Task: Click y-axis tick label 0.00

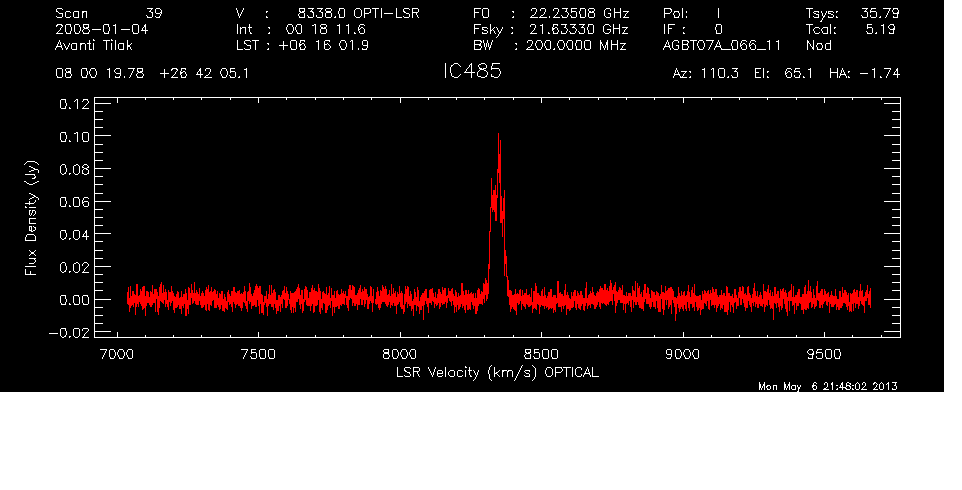Action: [x=74, y=300]
